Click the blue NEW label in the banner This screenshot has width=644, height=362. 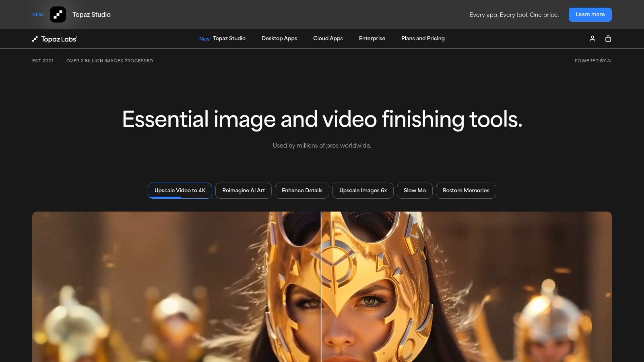coord(37,14)
